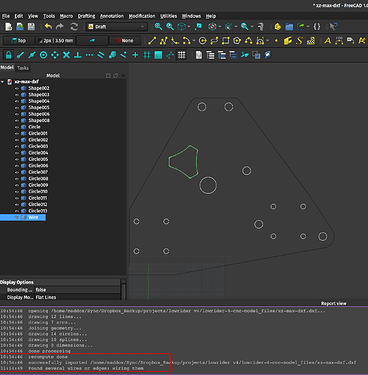Toggle construction mode button
This screenshot has width=368, height=375.
[92, 41]
